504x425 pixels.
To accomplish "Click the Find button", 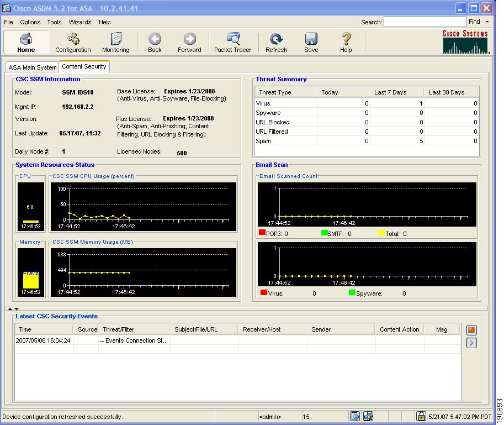I will click(474, 22).
